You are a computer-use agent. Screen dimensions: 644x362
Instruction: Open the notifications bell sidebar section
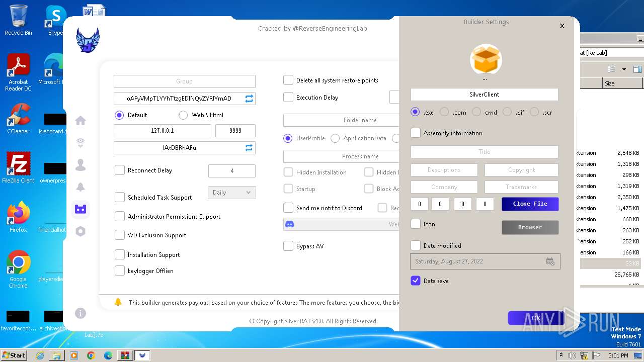pyautogui.click(x=80, y=187)
